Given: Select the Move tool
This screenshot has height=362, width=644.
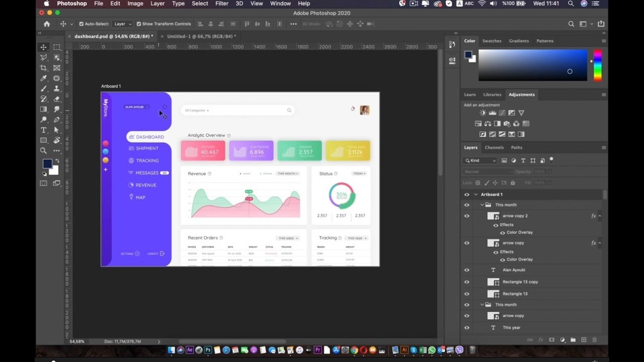Looking at the screenshot, I should click(44, 47).
